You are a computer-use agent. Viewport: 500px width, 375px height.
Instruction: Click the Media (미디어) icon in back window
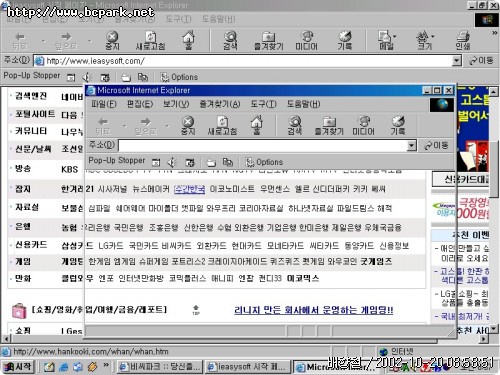point(306,40)
